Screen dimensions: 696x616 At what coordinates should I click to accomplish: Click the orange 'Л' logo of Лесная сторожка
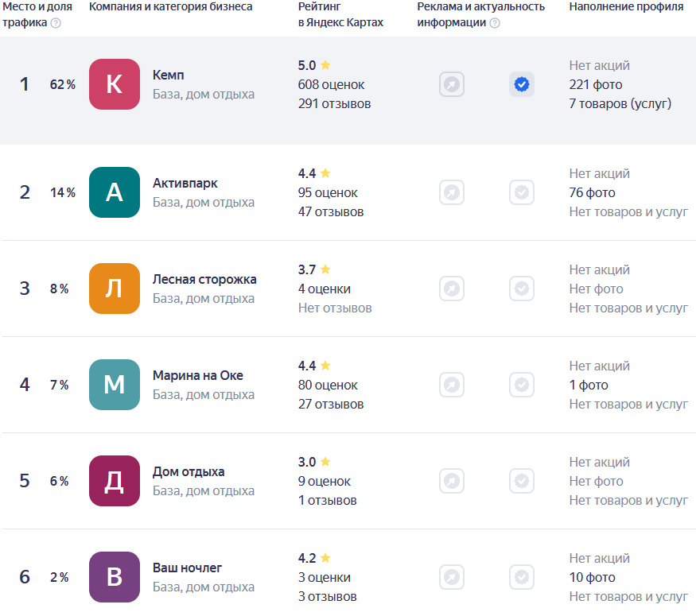(x=115, y=289)
